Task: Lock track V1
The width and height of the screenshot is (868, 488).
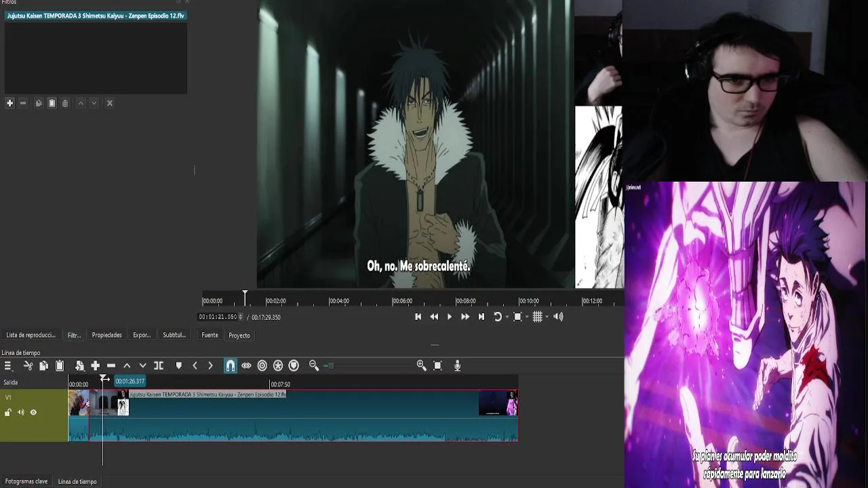Action: pos(8,412)
